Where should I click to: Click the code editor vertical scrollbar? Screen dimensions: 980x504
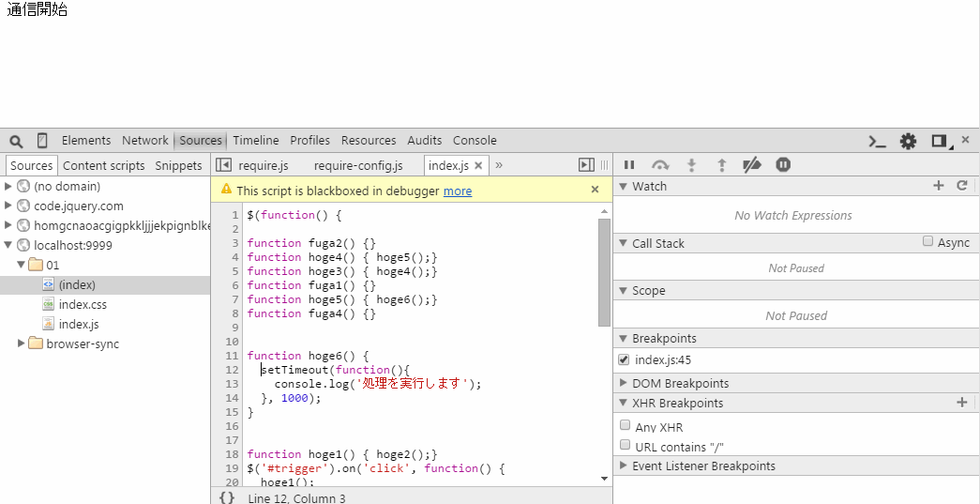[x=604, y=272]
